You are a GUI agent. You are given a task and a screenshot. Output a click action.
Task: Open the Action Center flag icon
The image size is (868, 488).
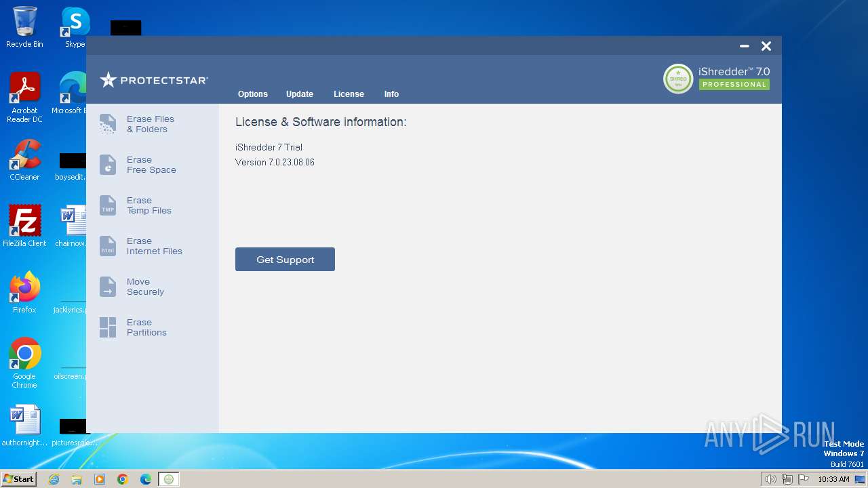804,479
